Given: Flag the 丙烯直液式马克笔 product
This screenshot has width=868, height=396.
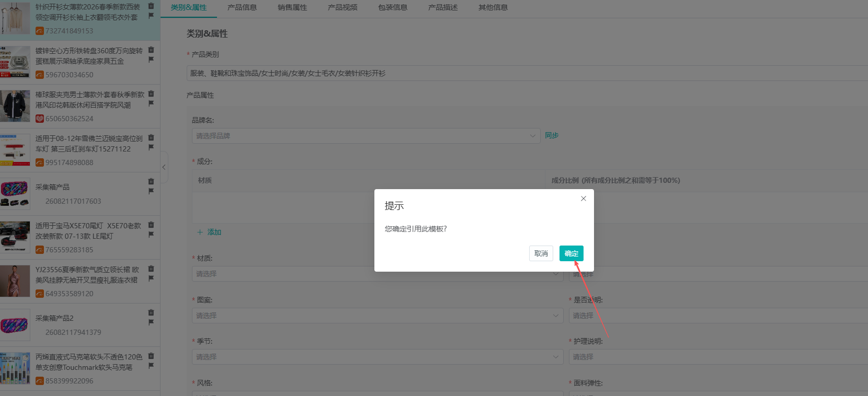Looking at the screenshot, I should tap(151, 366).
